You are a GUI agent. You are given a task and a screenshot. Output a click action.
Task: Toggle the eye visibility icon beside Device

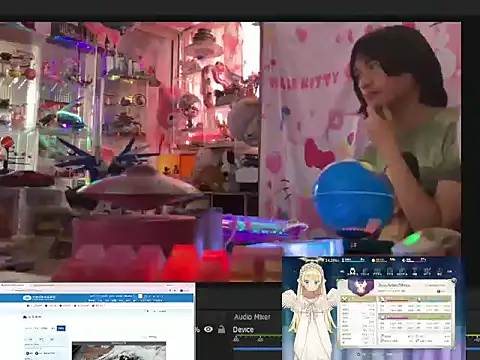point(208,329)
